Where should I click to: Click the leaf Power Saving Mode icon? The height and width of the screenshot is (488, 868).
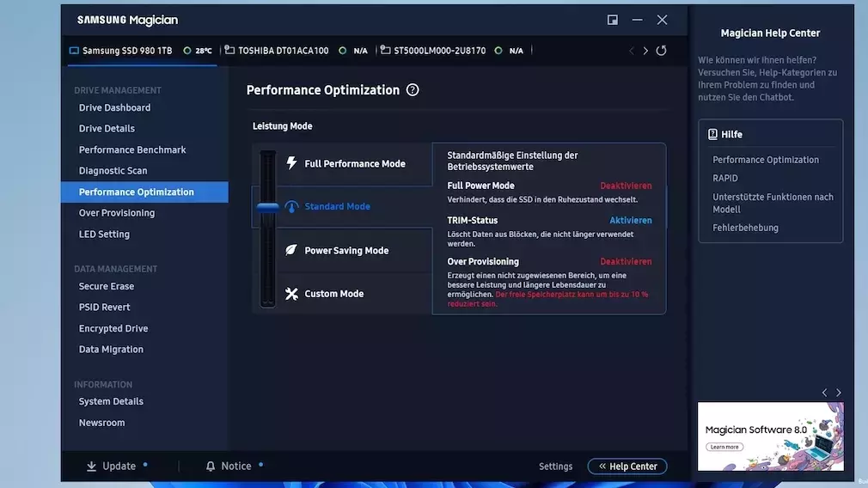(291, 250)
